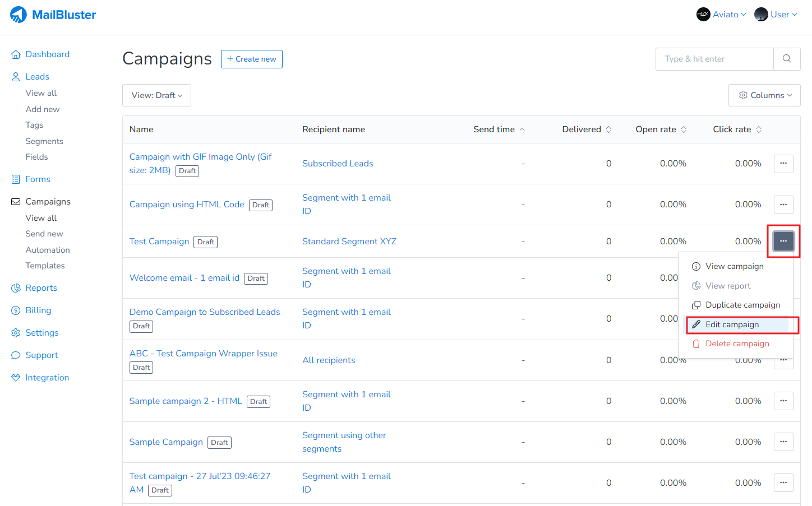812x506 pixels.
Task: Open three-dot menu for Sample Campaign row
Action: coord(783,442)
